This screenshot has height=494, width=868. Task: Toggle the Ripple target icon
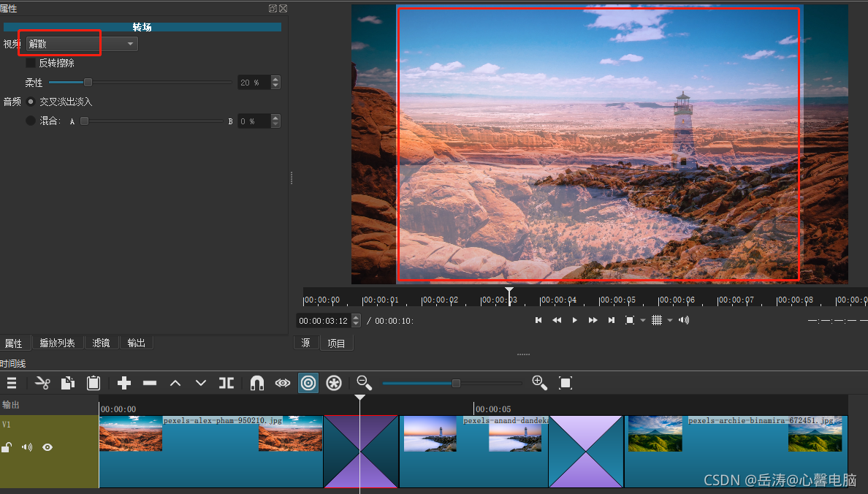(308, 383)
